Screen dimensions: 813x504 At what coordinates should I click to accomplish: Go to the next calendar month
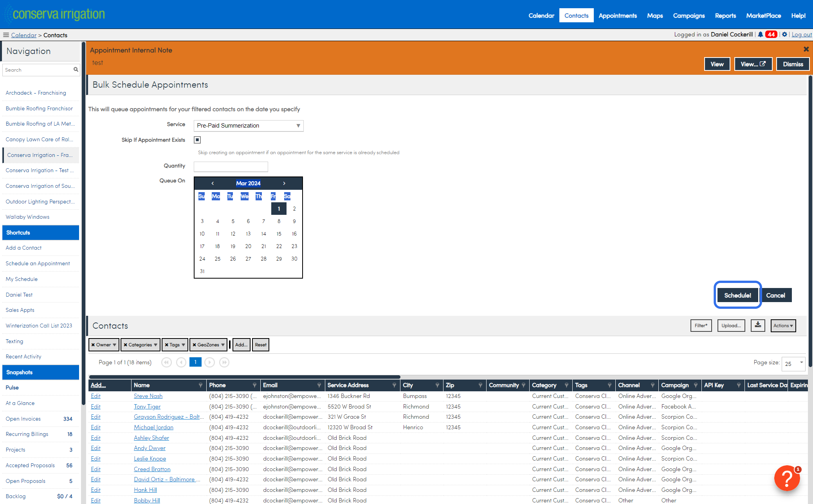click(x=284, y=183)
